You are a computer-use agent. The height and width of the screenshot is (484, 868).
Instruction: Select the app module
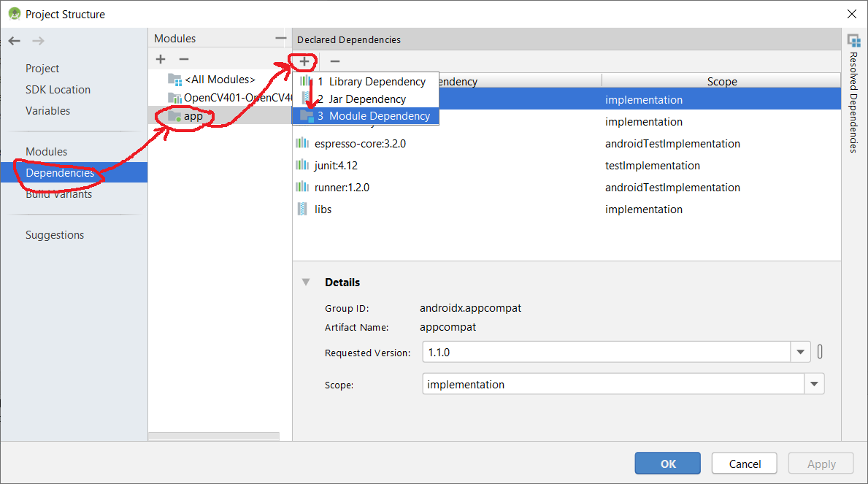point(193,115)
